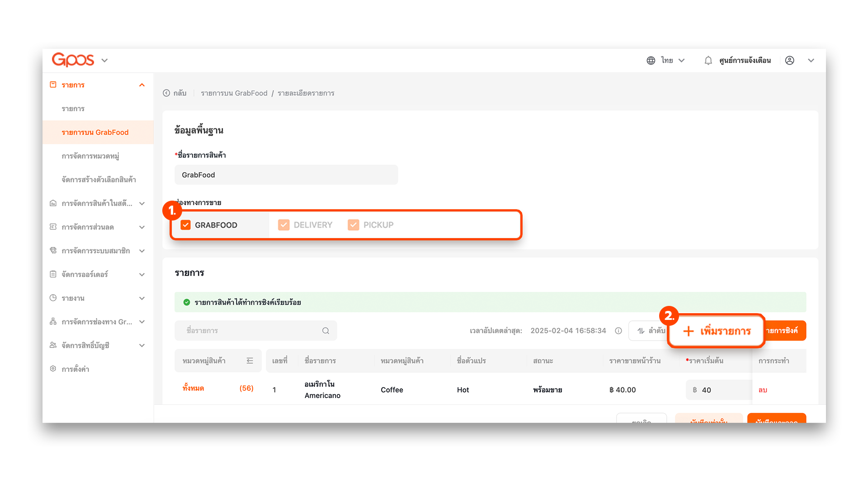The width and height of the screenshot is (868, 488).
Task: Click the GrabFood menu name field
Action: point(286,175)
